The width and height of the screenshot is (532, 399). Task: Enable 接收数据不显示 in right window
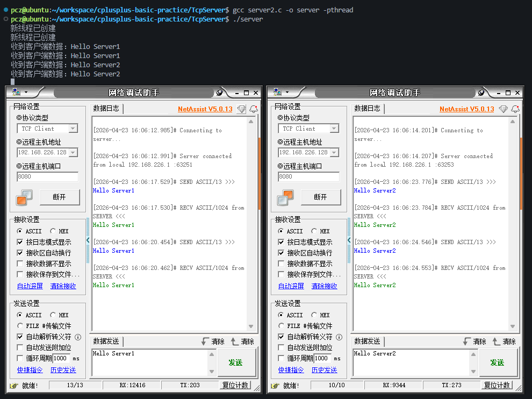pyautogui.click(x=305, y=264)
